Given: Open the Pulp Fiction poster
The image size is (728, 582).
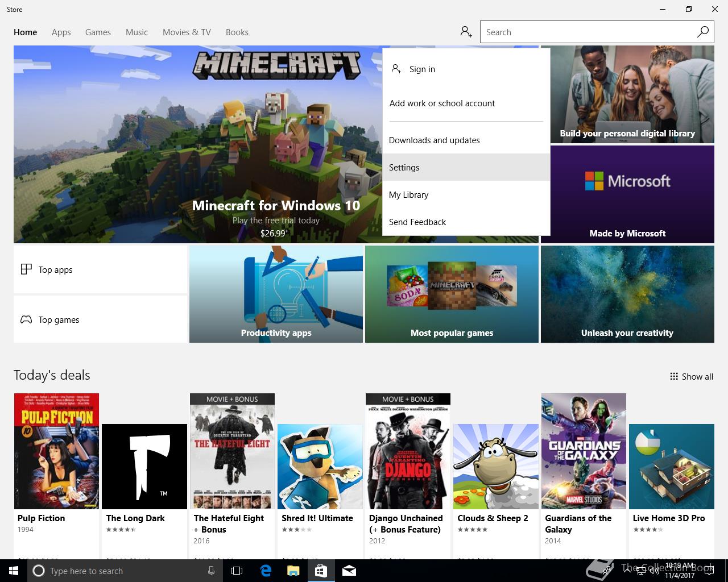Looking at the screenshot, I should click(56, 451).
